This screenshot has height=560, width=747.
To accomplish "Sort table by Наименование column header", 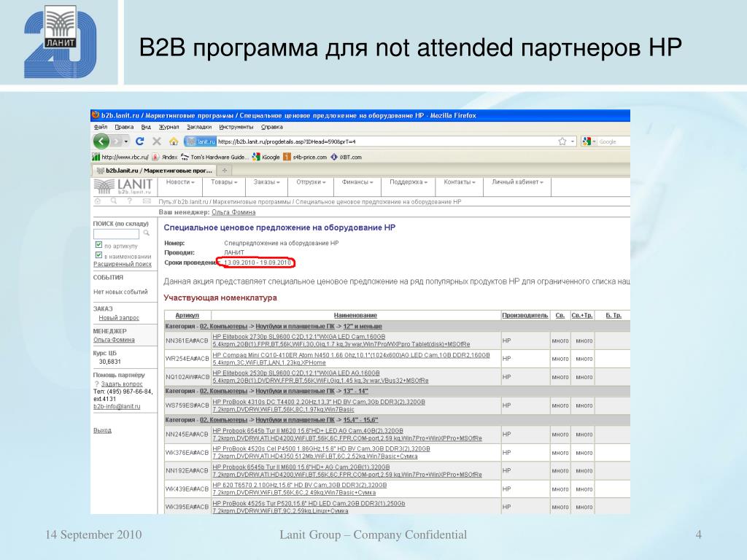I will click(x=355, y=315).
